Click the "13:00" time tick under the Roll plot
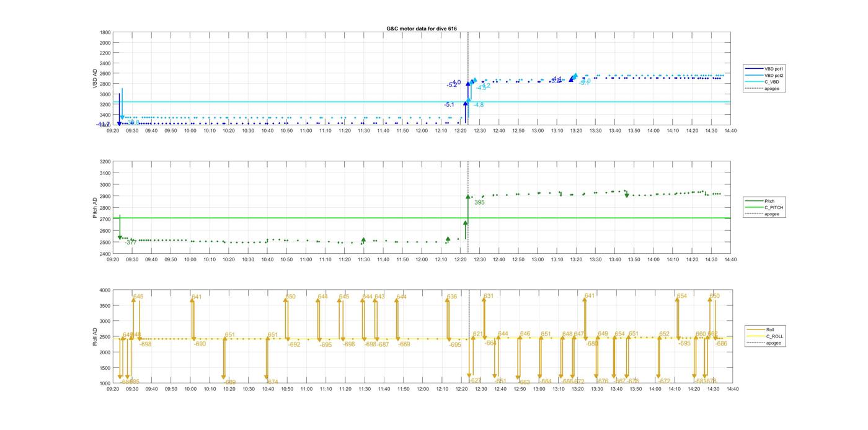The height and width of the screenshot is (430, 868). [539, 389]
